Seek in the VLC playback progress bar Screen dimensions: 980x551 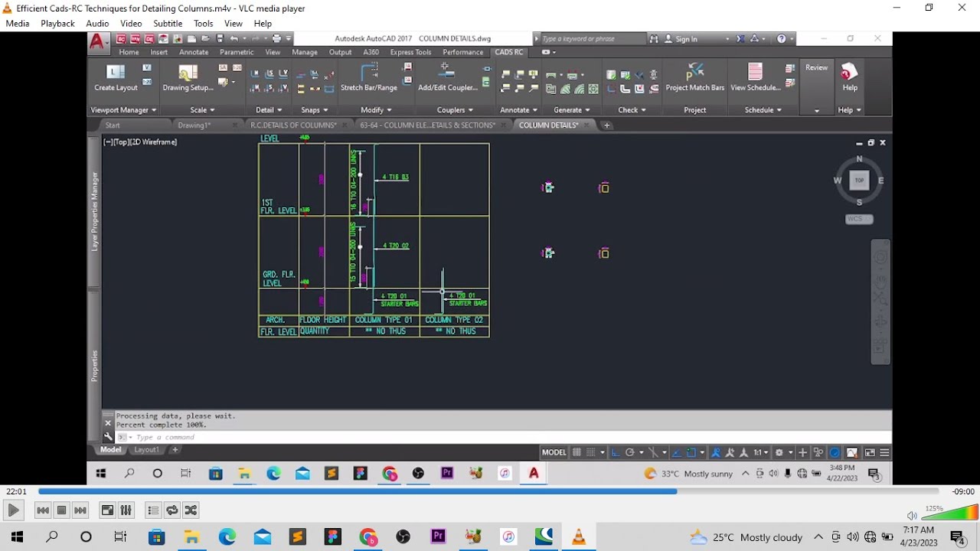[488, 491]
